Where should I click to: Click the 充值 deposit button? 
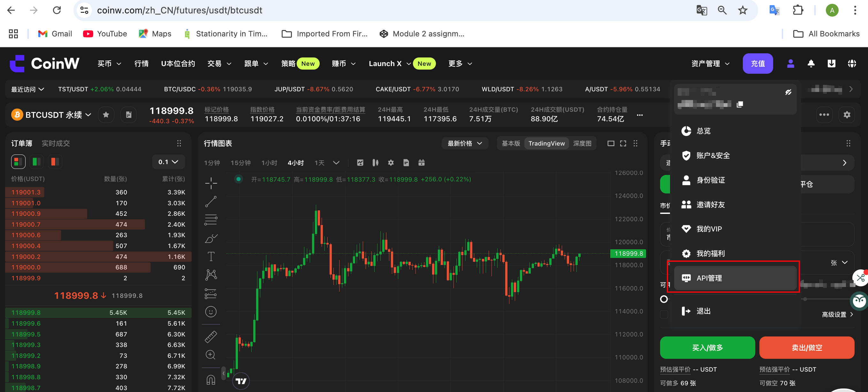[x=758, y=64]
